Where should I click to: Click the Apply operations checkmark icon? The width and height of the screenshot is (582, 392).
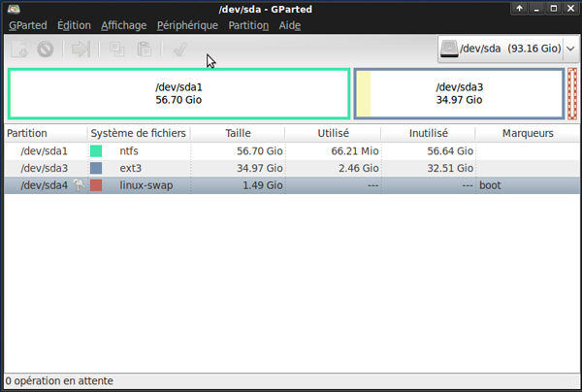(x=179, y=49)
